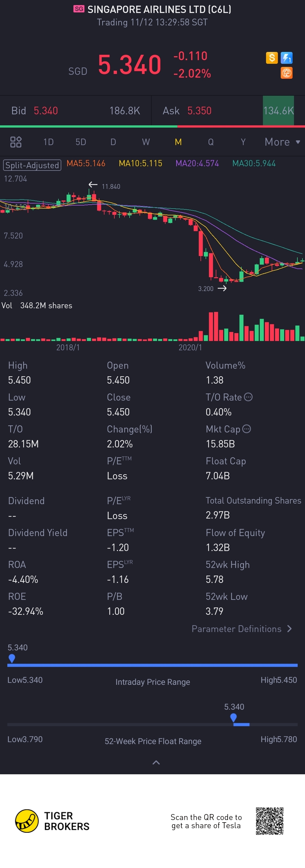The image size is (305, 868).
Task: Tap the Tiger Brokers logo
Action: (52, 821)
